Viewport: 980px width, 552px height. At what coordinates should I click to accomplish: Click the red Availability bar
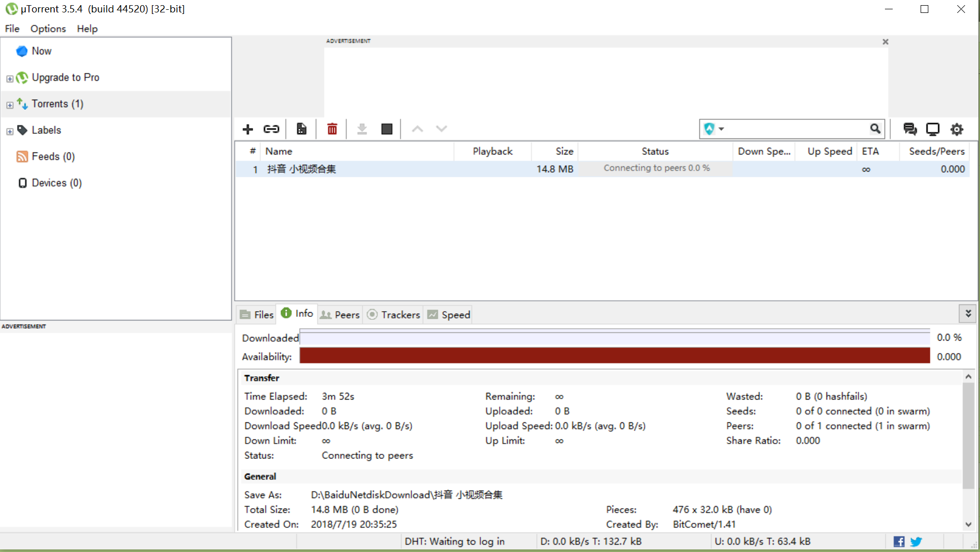615,356
